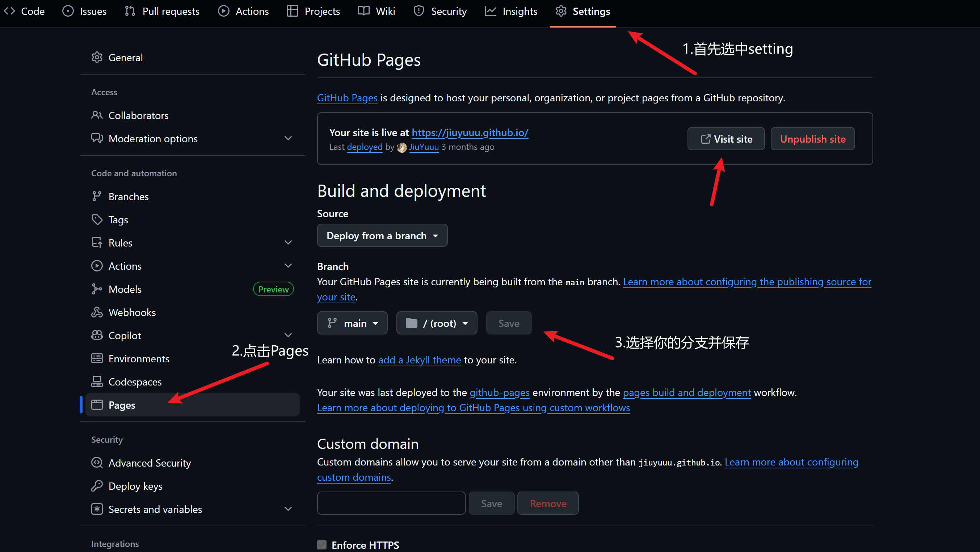Viewport: 980px width, 552px height.
Task: Expand the Rules section chevron
Action: coord(289,242)
